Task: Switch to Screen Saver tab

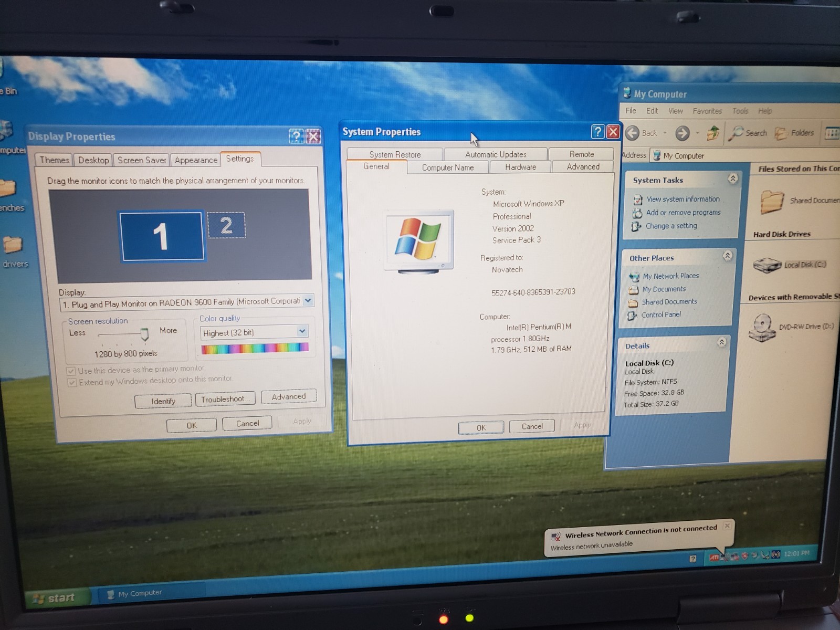Action: coord(141,160)
